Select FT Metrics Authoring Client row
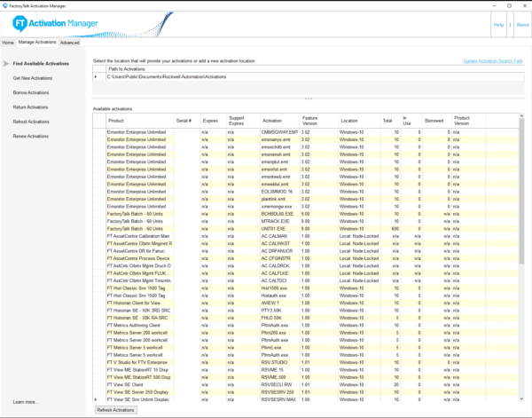The width and height of the screenshot is (532, 418). click(x=306, y=326)
